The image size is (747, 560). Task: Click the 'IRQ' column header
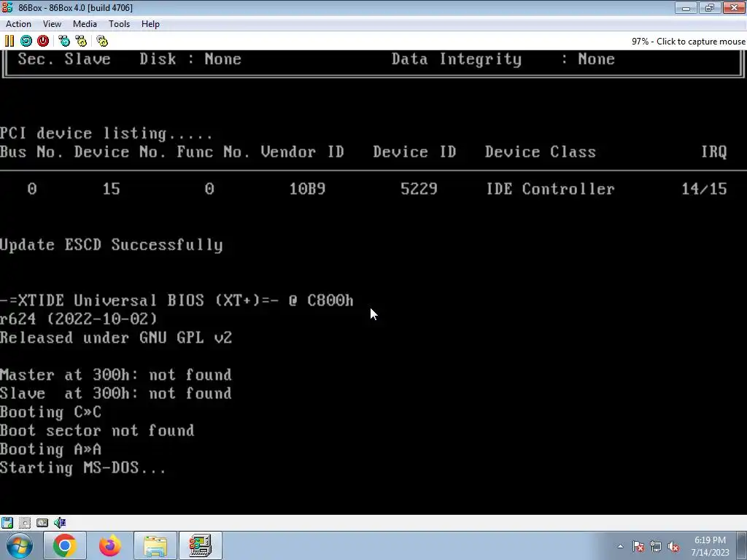[713, 152]
